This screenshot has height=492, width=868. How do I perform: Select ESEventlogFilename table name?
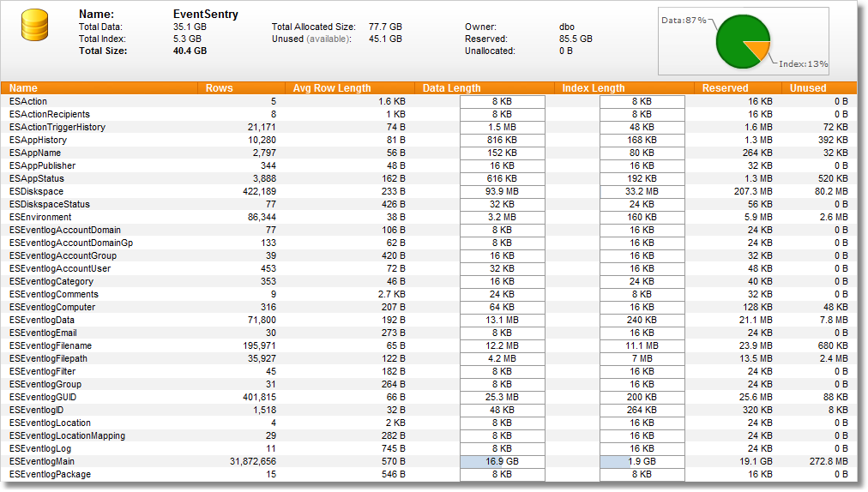(51, 346)
